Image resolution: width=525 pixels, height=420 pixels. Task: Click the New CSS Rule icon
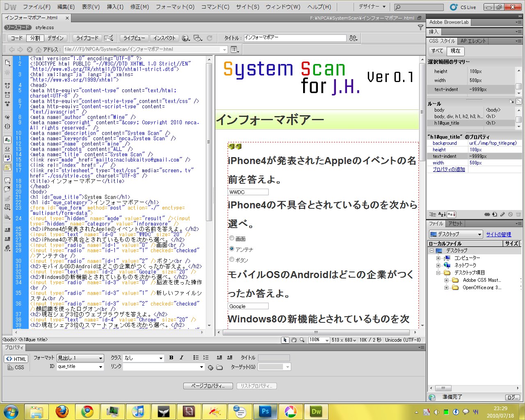click(x=495, y=214)
